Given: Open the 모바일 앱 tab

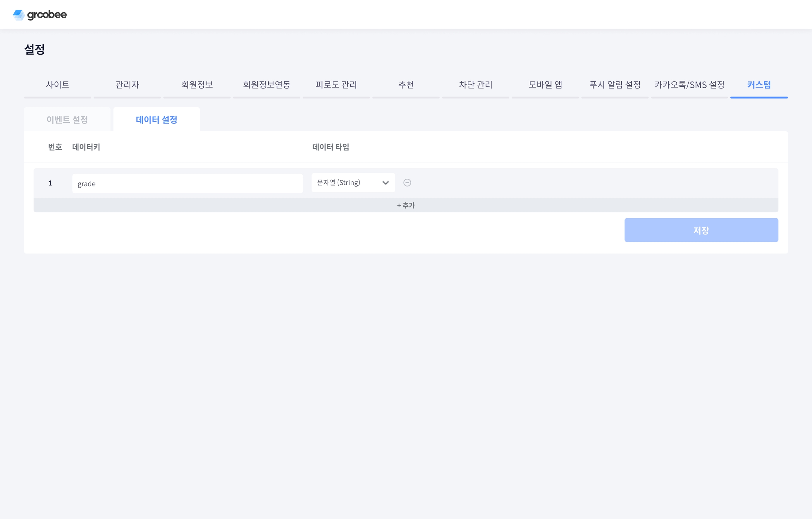Looking at the screenshot, I should 545,85.
